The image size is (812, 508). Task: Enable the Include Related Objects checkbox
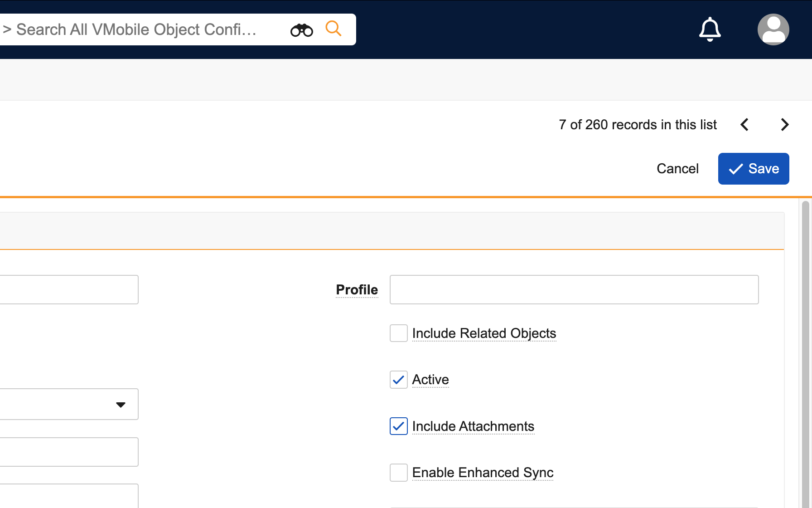pyautogui.click(x=399, y=333)
